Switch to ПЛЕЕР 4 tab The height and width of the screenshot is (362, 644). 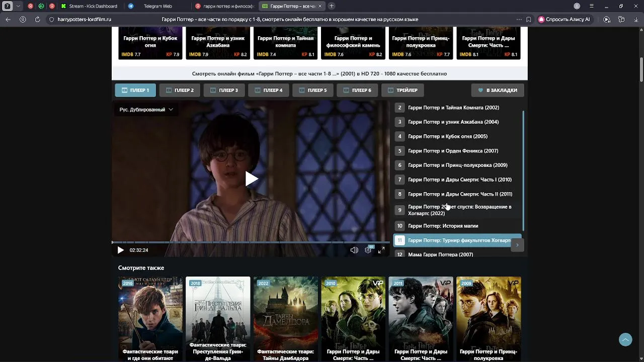[x=268, y=90]
